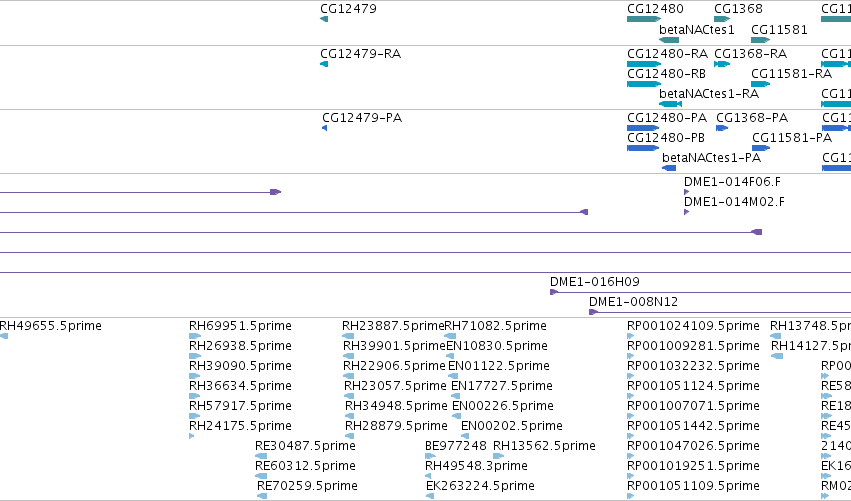Screen dimensions: 851x501
Task: Select the CG12480 gene label
Action: pos(655,9)
